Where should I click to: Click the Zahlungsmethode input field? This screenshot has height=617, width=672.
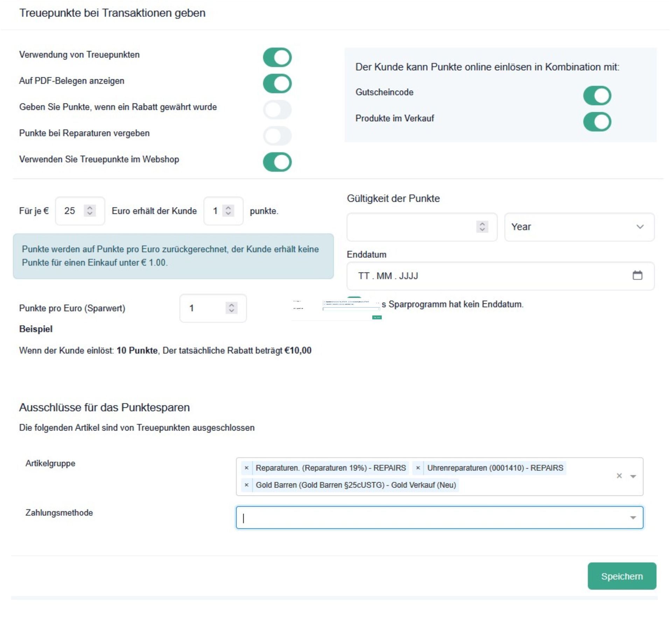pos(440,518)
